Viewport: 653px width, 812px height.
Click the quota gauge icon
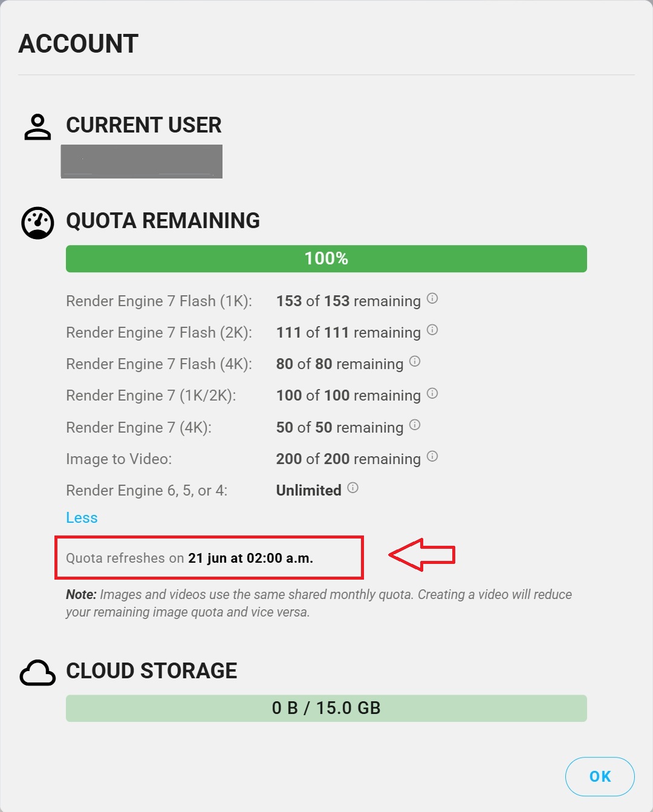37,223
